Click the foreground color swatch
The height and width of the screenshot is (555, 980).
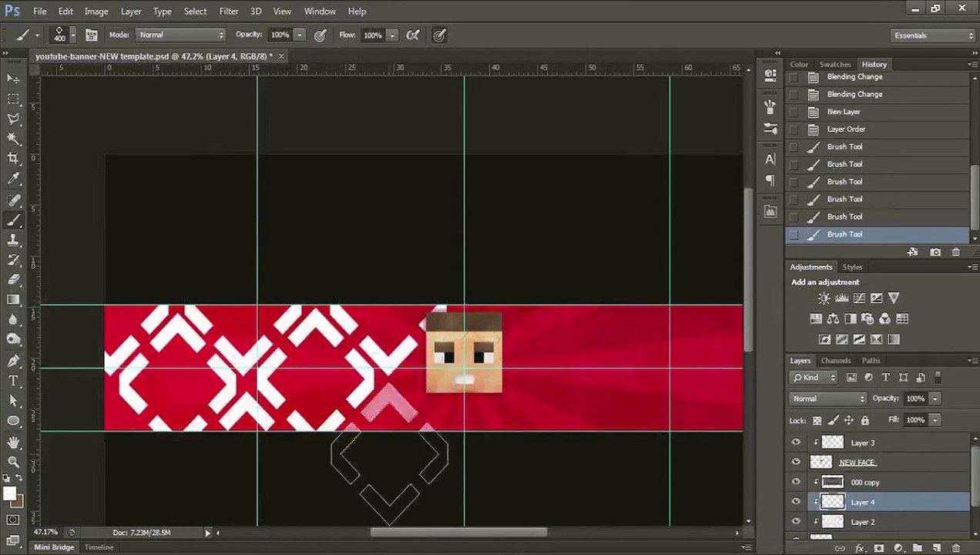9,494
